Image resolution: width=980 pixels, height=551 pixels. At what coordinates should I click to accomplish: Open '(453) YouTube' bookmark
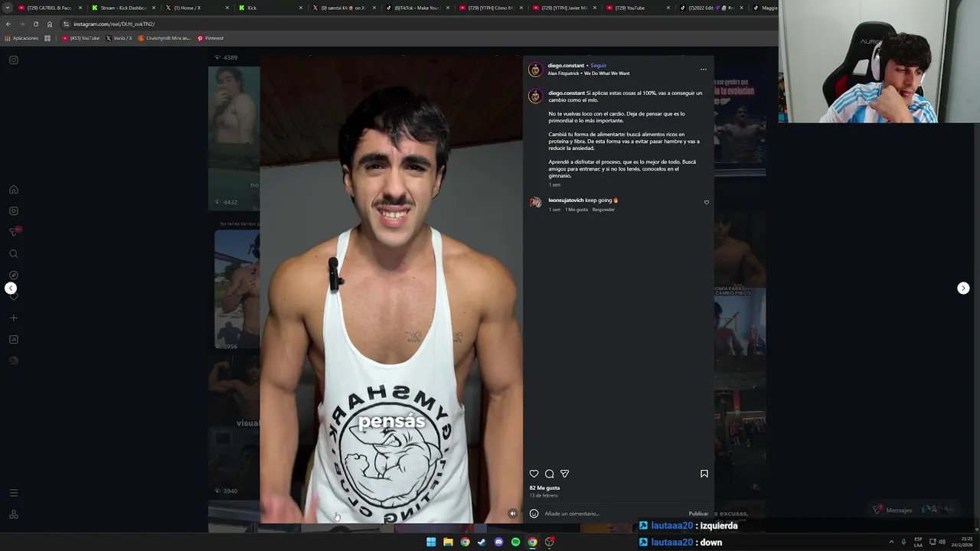(x=81, y=38)
